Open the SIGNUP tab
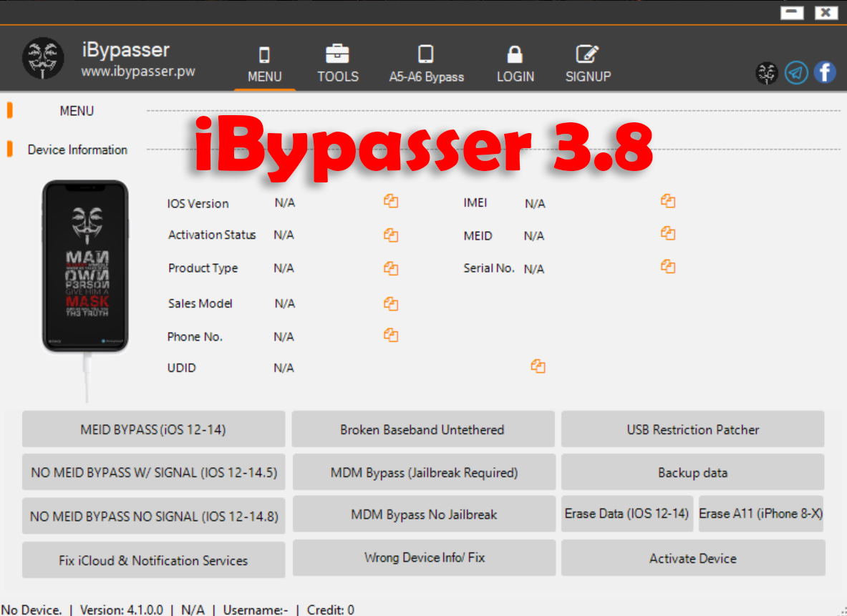The image size is (847, 616). 589,65
